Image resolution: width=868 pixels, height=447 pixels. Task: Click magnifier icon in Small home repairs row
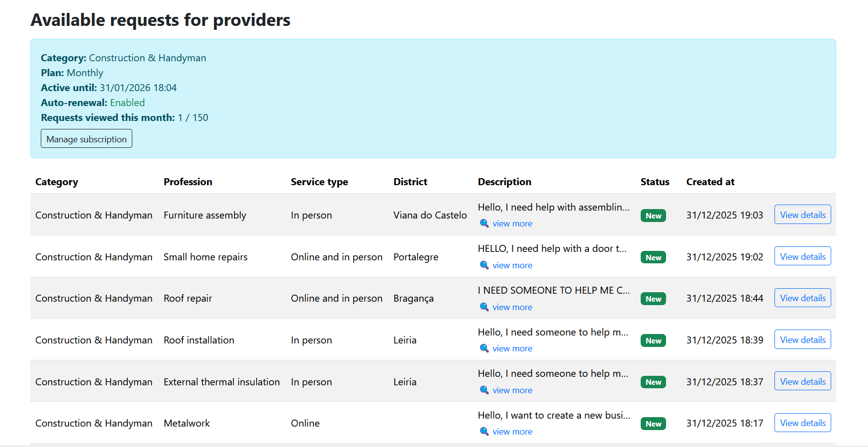tap(483, 265)
